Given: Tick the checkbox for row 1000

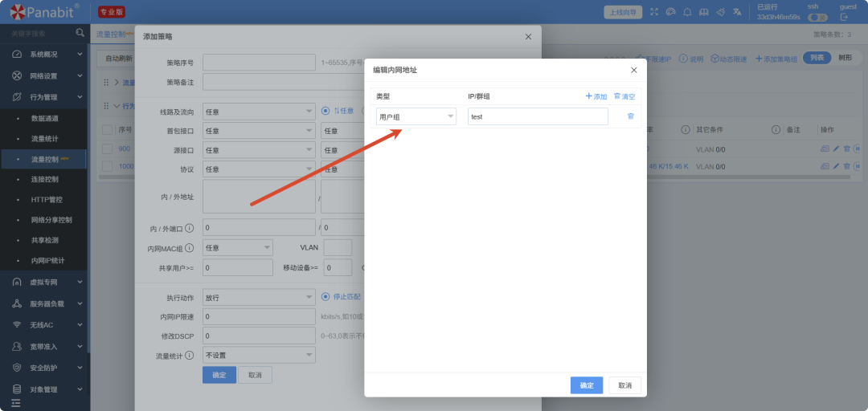Looking at the screenshot, I should 108,166.
